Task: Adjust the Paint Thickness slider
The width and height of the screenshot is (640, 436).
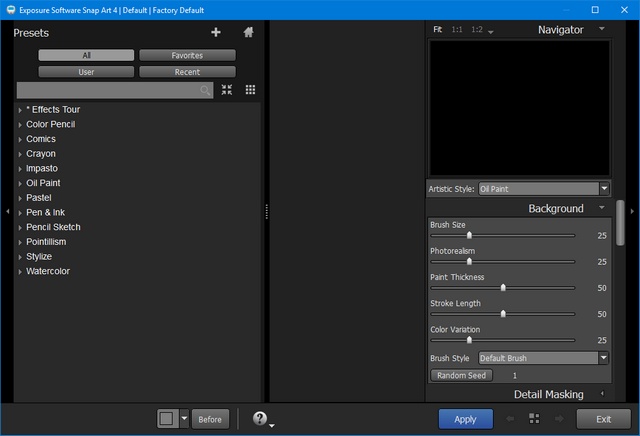Action: click(x=503, y=288)
